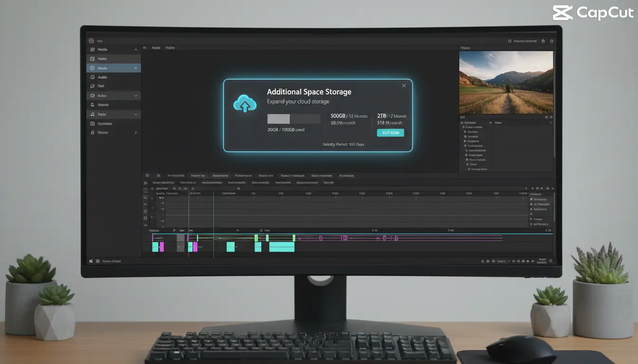Collapse the highlighted sidebar section chevron
Viewport: 638px width, 364px height.
pos(136,68)
